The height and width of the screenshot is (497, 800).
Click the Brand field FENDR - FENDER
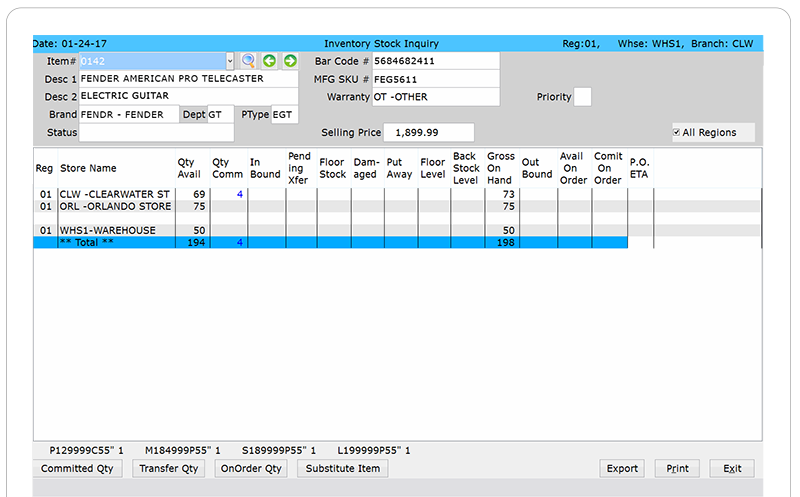point(129,114)
